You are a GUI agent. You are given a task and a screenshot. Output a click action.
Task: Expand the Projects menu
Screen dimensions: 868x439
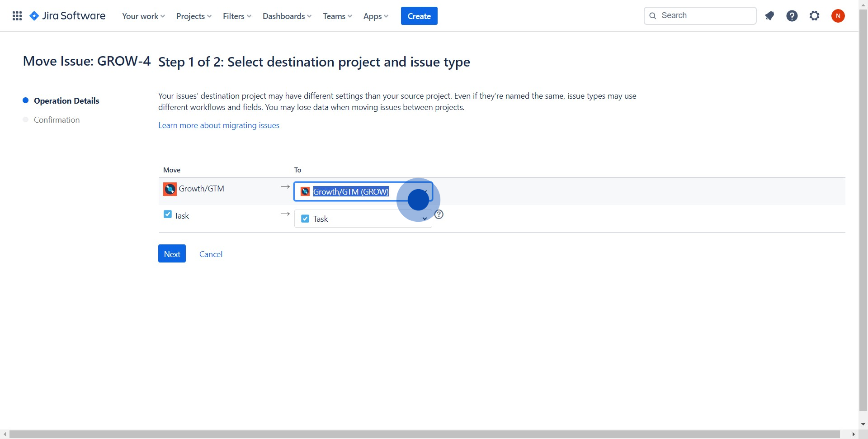[194, 16]
